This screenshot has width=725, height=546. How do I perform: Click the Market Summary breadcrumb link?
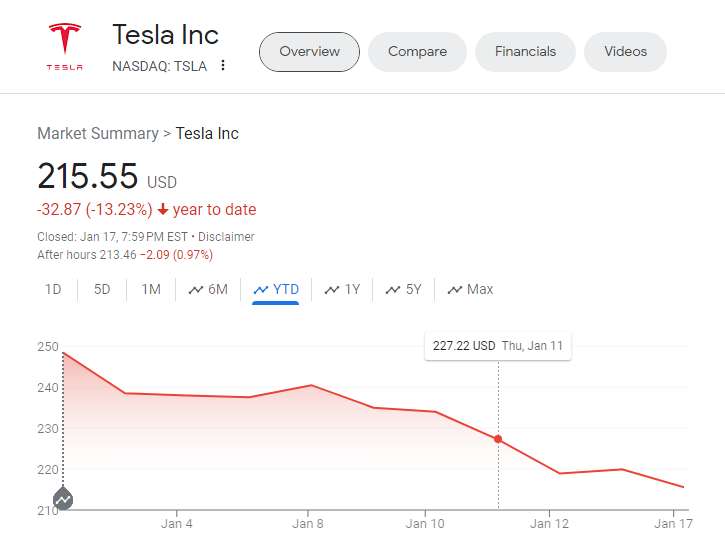click(98, 133)
